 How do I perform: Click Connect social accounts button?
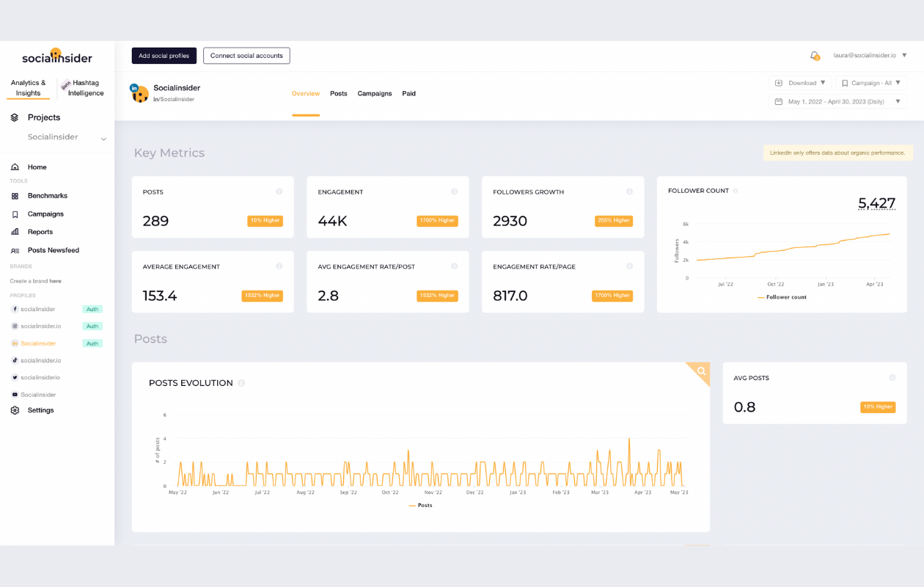coord(246,56)
